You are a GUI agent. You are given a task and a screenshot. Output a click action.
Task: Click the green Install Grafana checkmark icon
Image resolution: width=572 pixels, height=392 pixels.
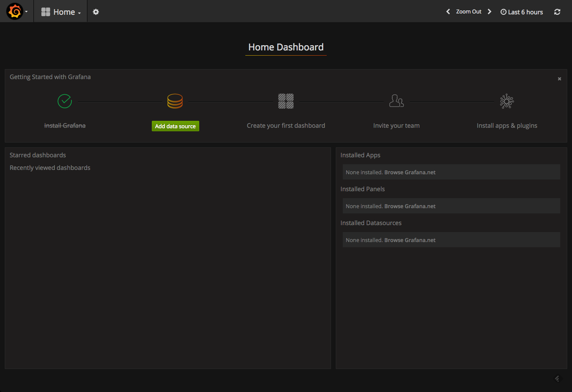65,101
